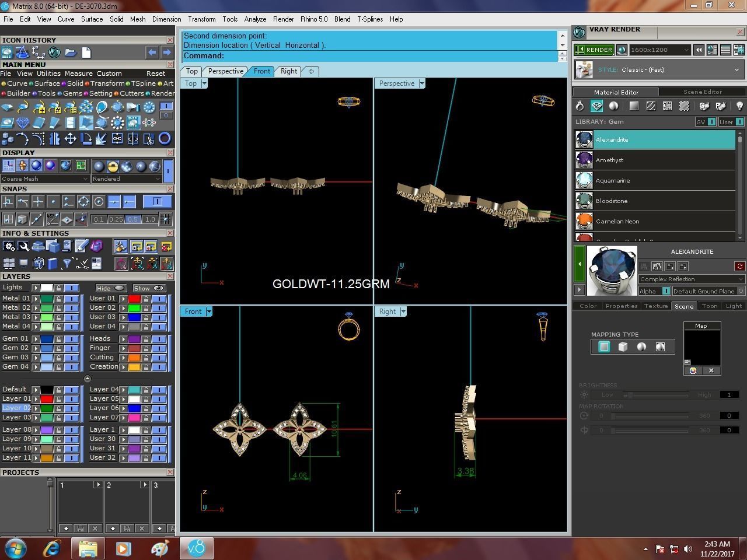Click the funnel filter icon
Screen dimensions: 747x560
click(x=67, y=264)
